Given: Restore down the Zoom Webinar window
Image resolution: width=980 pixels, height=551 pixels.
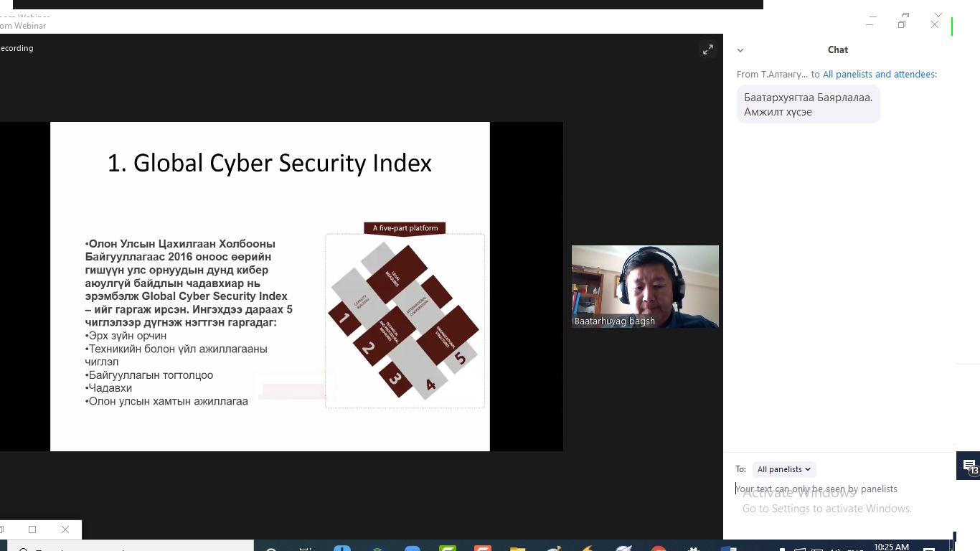Looking at the screenshot, I should [x=902, y=24].
